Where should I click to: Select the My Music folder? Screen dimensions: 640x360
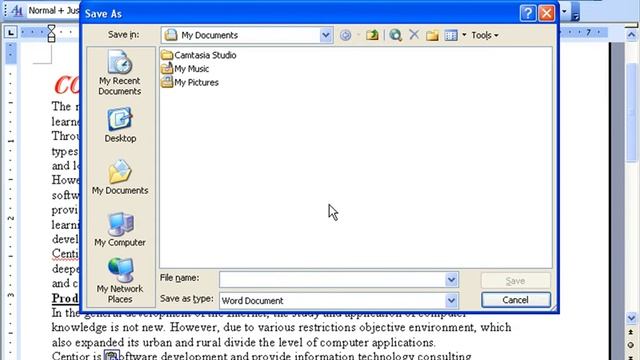185,69
